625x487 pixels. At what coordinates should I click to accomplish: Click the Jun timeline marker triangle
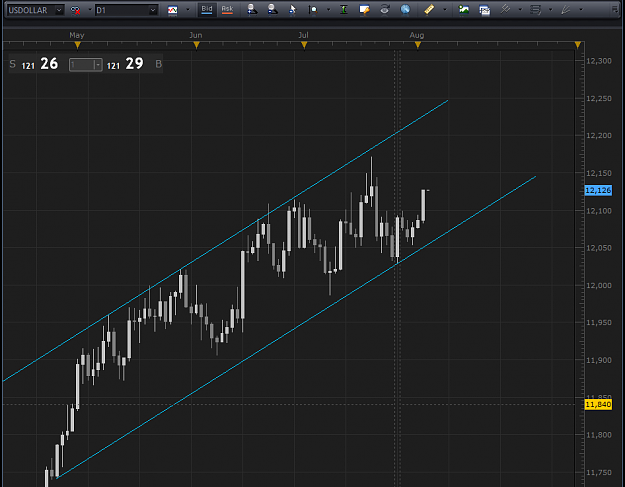click(x=197, y=46)
